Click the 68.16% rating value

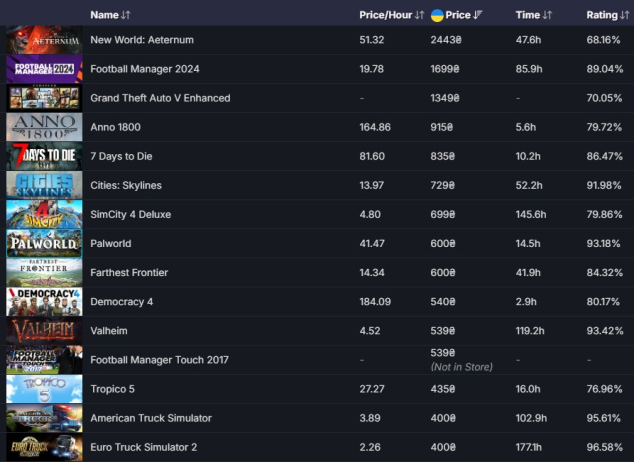(x=603, y=40)
